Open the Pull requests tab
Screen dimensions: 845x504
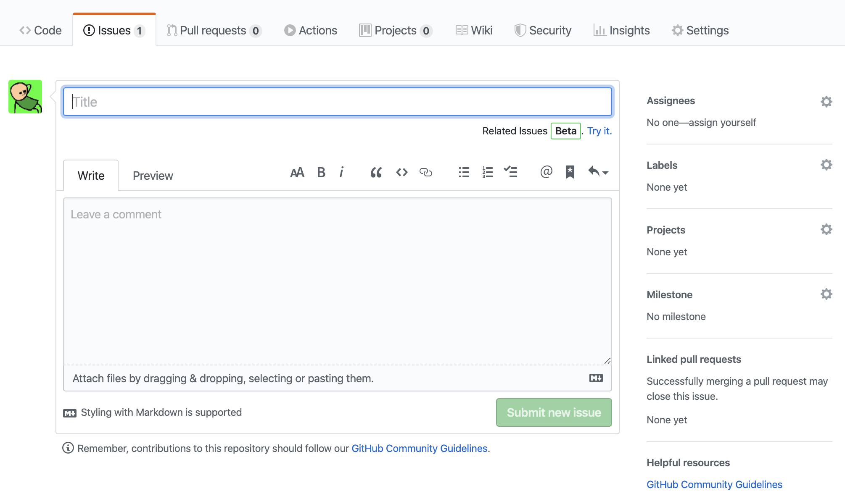click(214, 31)
